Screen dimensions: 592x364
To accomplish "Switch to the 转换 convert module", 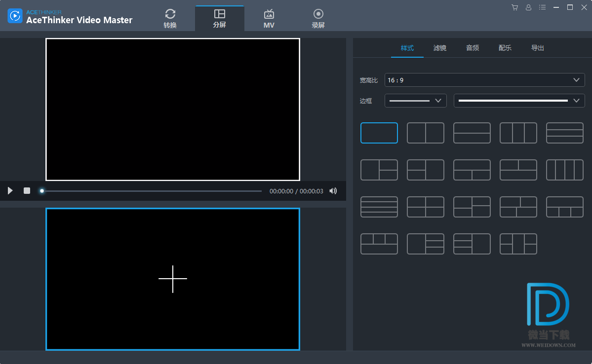I will [x=170, y=18].
